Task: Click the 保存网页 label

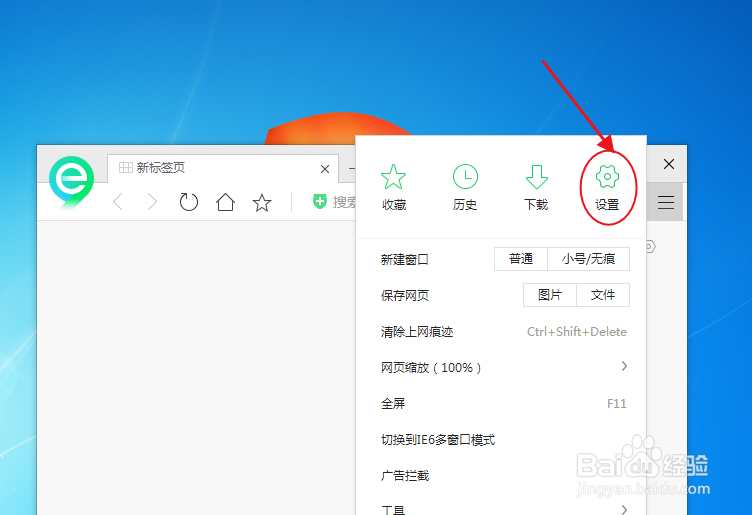Action: click(x=404, y=295)
